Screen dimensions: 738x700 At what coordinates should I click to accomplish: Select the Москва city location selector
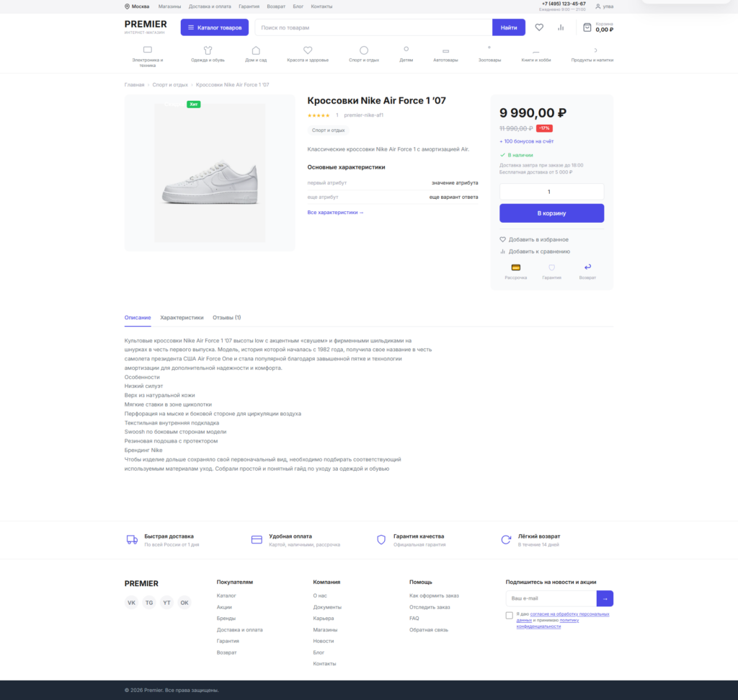pyautogui.click(x=137, y=6)
